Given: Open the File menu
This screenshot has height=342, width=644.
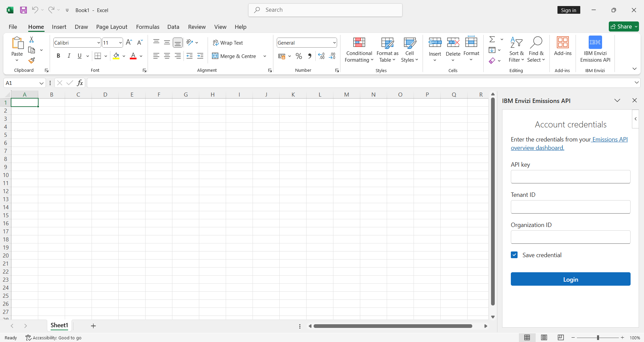Looking at the screenshot, I should 13,27.
